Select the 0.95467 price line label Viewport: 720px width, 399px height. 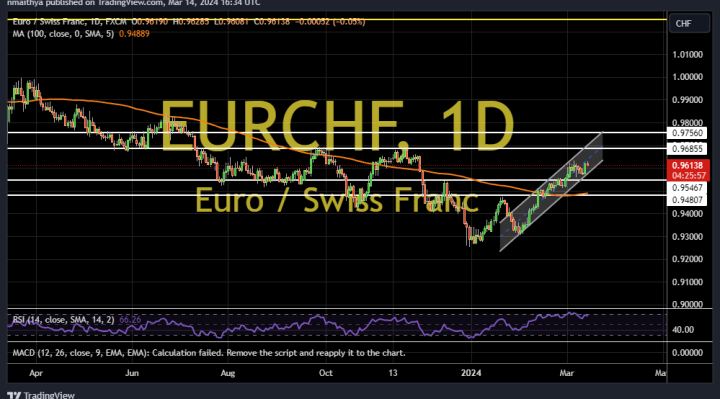click(687, 188)
